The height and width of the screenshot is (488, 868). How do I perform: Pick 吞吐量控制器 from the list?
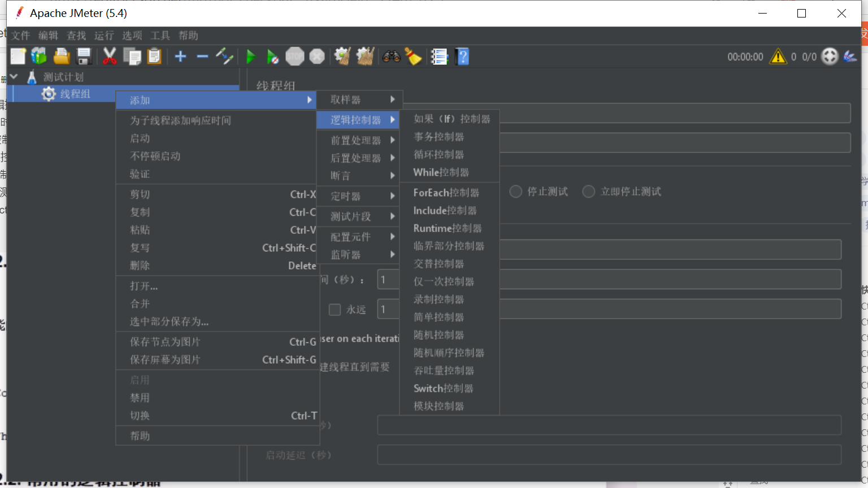pyautogui.click(x=450, y=371)
